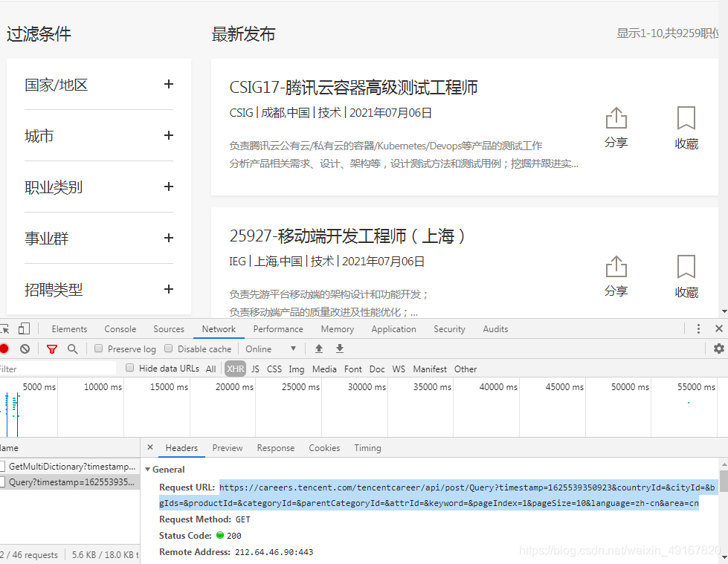Import HAR file with upload arrow
The height and width of the screenshot is (564, 728).
(x=318, y=349)
